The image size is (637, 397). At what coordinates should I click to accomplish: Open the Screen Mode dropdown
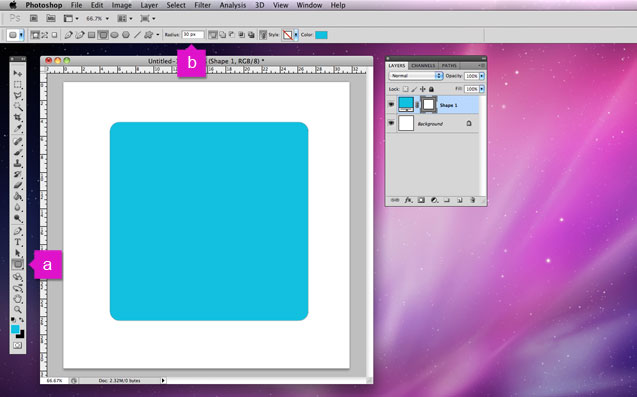[x=147, y=18]
